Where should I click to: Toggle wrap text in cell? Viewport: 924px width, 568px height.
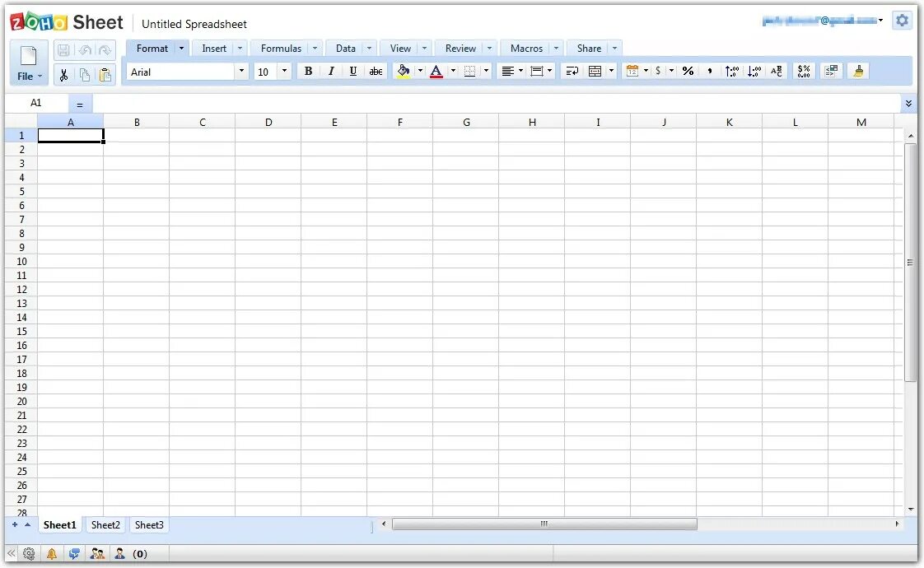[572, 72]
